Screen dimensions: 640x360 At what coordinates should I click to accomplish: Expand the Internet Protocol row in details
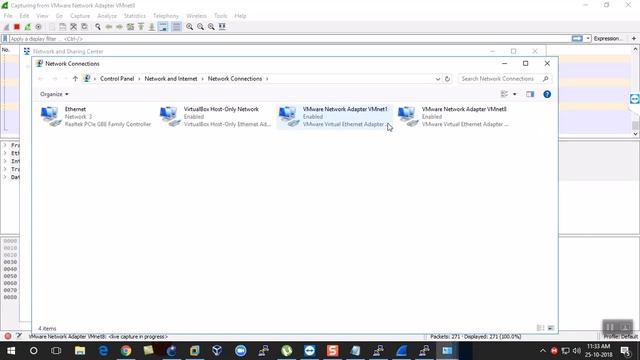click(x=5, y=161)
